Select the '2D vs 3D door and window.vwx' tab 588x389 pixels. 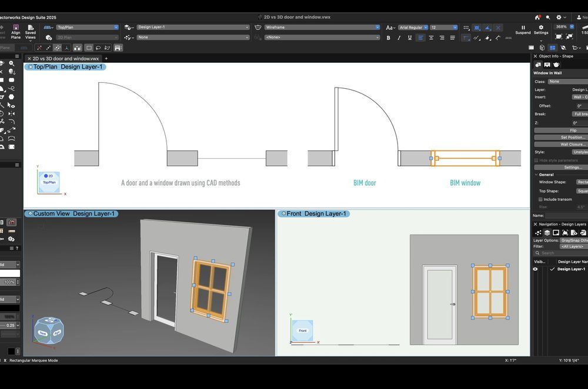[x=66, y=59]
